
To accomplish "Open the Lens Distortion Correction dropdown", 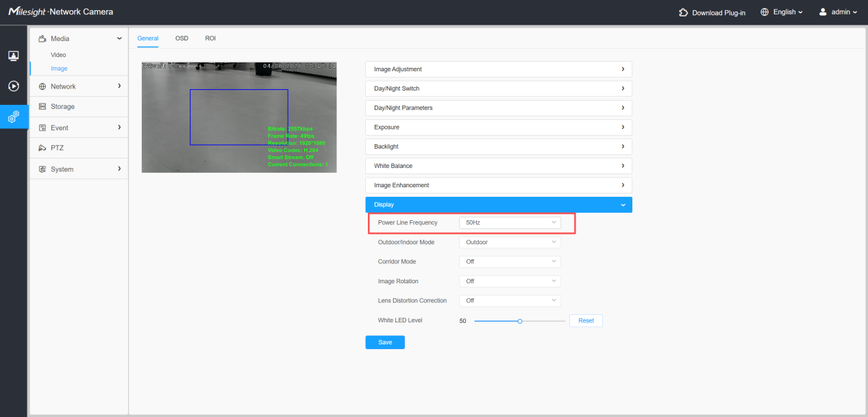I will [510, 300].
